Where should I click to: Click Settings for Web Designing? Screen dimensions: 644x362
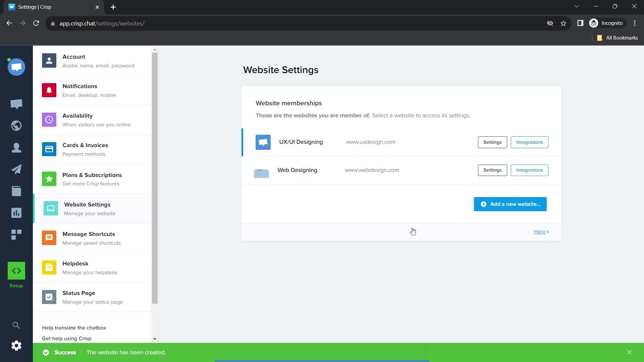coord(492,170)
